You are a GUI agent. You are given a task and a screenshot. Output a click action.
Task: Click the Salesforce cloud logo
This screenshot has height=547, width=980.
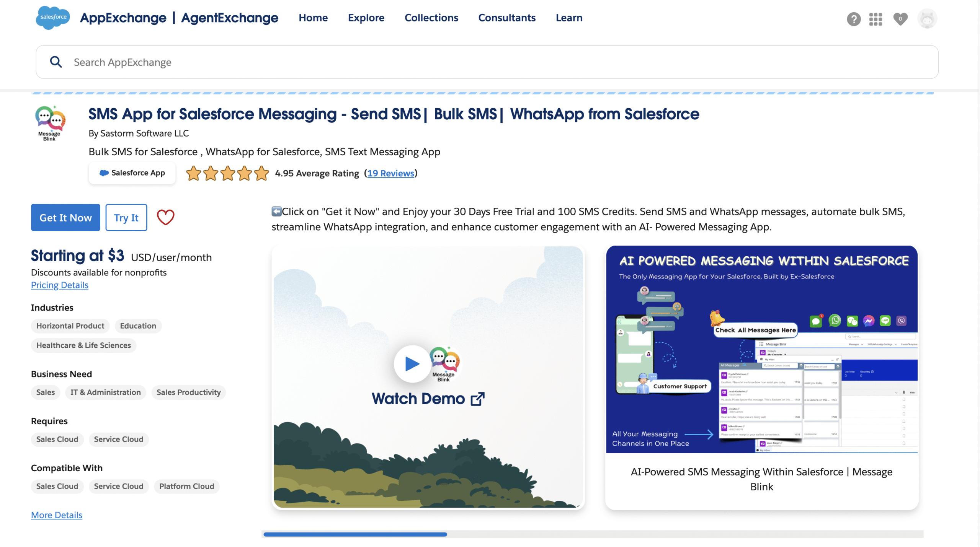click(53, 18)
